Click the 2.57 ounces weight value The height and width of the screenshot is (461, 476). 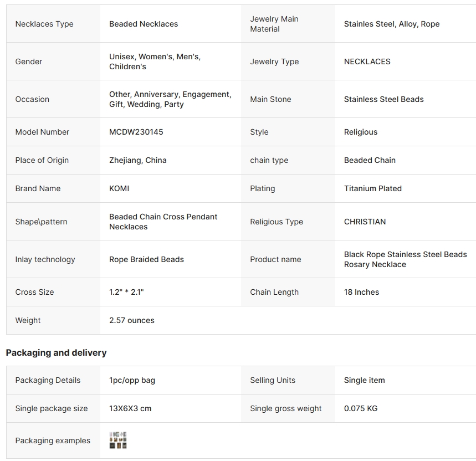(x=132, y=320)
